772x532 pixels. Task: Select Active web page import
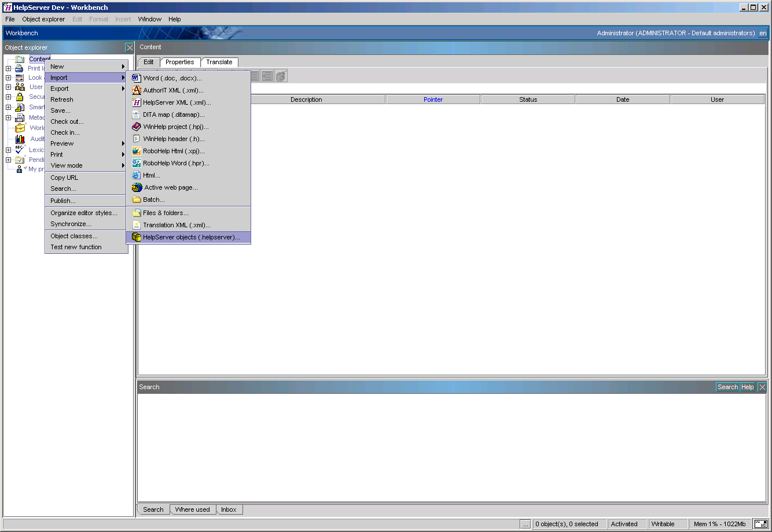[x=188, y=187]
